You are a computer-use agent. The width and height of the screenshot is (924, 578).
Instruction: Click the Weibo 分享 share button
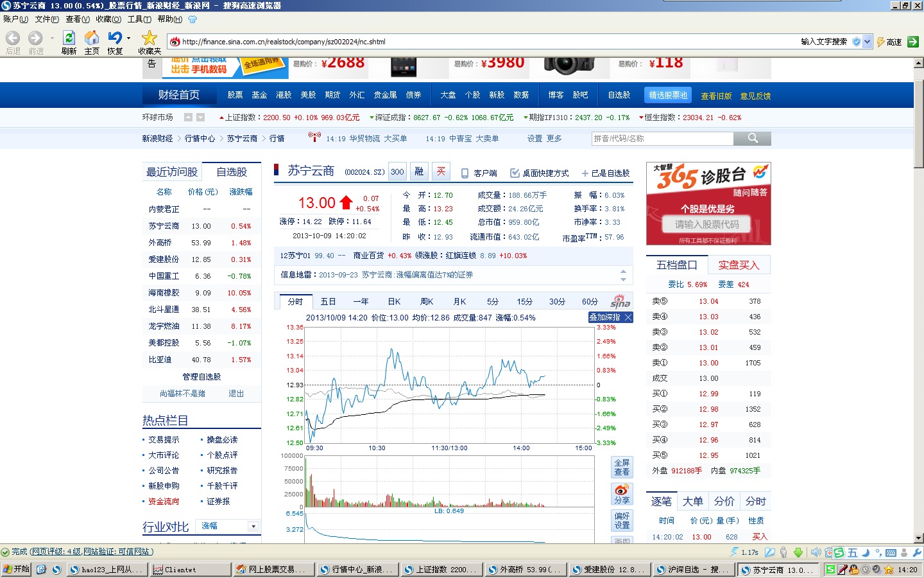(x=622, y=494)
